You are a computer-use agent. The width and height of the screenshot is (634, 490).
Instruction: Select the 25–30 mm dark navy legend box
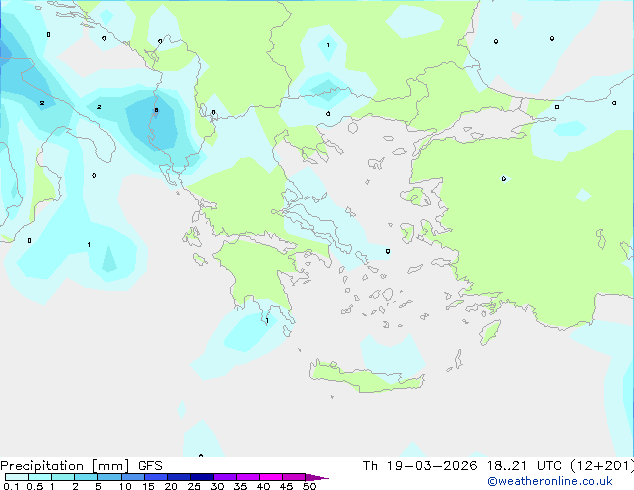(201, 477)
